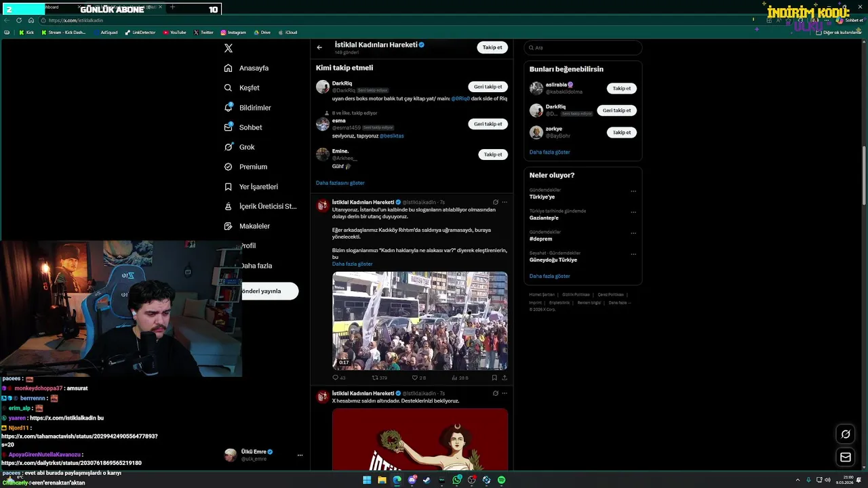The image size is (868, 488).
Task: Open options for Güneydoğu Türkiye trend
Action: [x=633, y=254]
